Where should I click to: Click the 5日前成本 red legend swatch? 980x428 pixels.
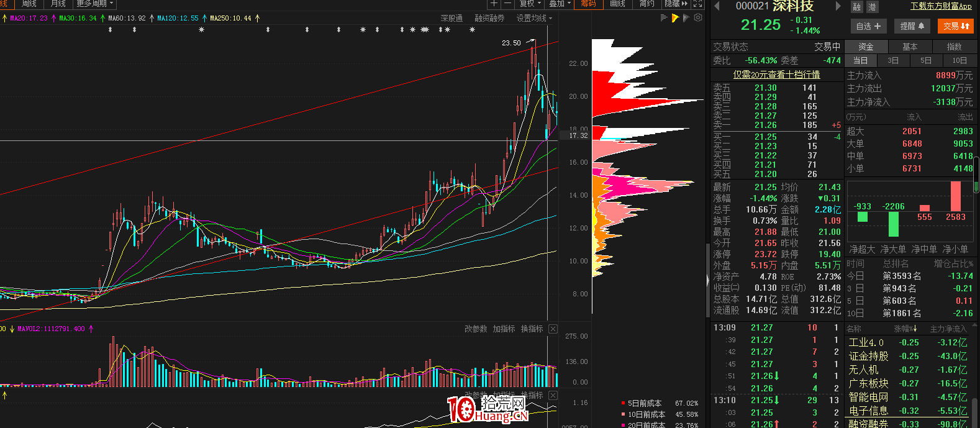tap(623, 403)
